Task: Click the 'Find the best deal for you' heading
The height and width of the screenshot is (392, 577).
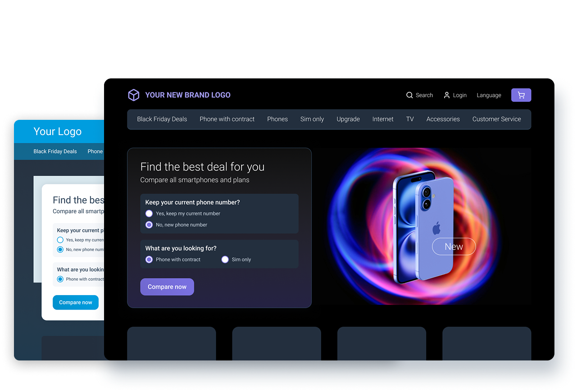Action: click(202, 167)
